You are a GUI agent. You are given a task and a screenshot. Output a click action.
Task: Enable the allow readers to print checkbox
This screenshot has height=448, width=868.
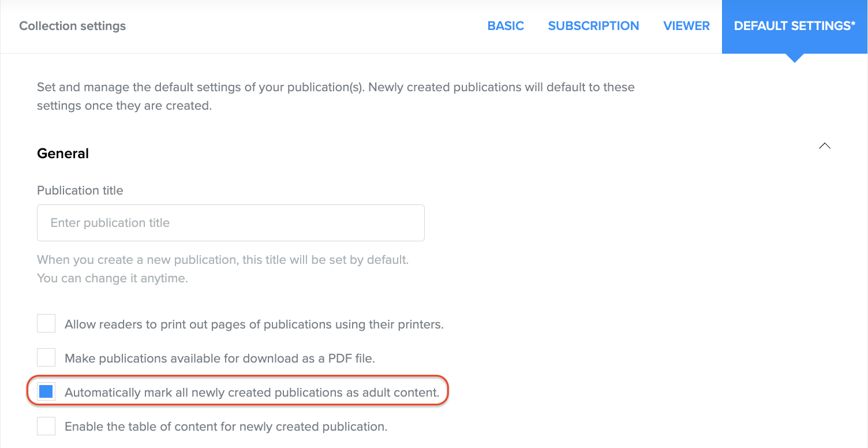46,324
